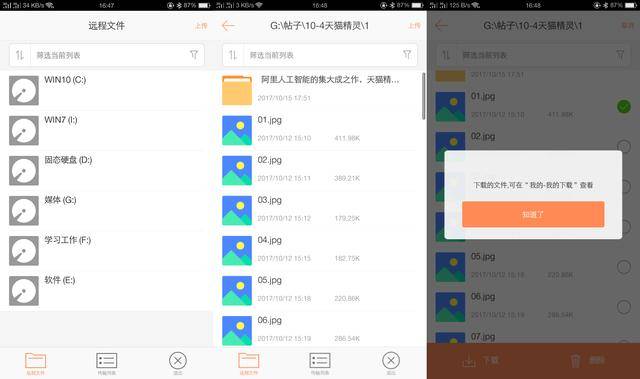Tap 02.jpg size 389.21K in middle screen
This screenshot has height=379, width=640.
(x=347, y=178)
